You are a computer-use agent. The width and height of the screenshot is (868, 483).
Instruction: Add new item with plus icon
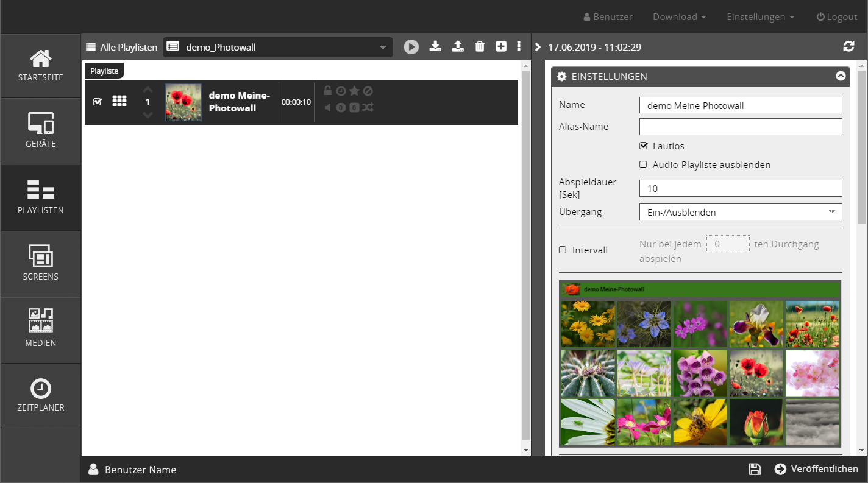501,46
